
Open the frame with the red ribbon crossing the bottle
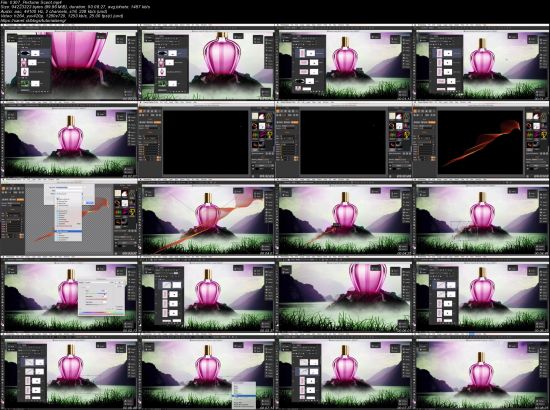pyautogui.click(x=208, y=217)
